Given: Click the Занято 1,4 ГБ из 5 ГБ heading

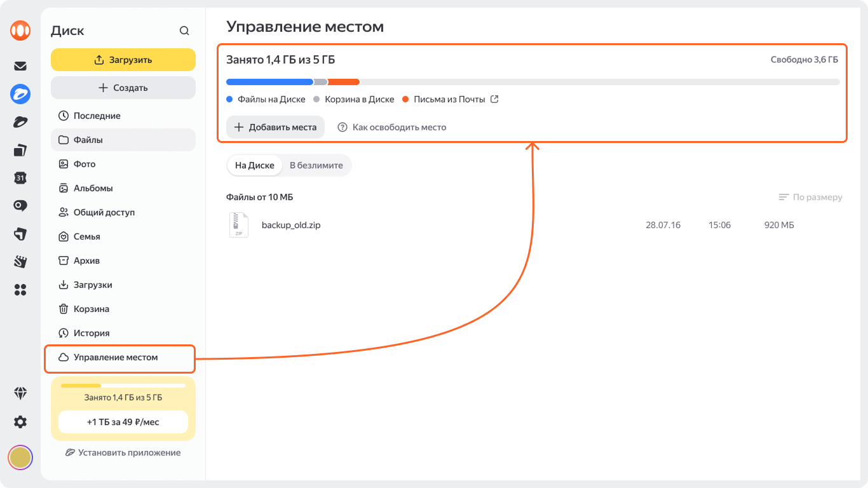Looking at the screenshot, I should pyautogui.click(x=281, y=60).
